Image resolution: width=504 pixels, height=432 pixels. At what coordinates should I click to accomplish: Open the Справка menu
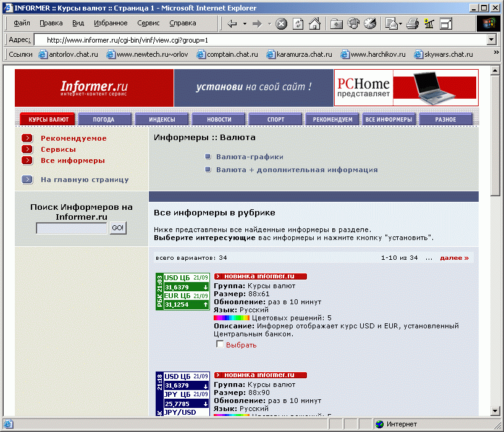[183, 23]
